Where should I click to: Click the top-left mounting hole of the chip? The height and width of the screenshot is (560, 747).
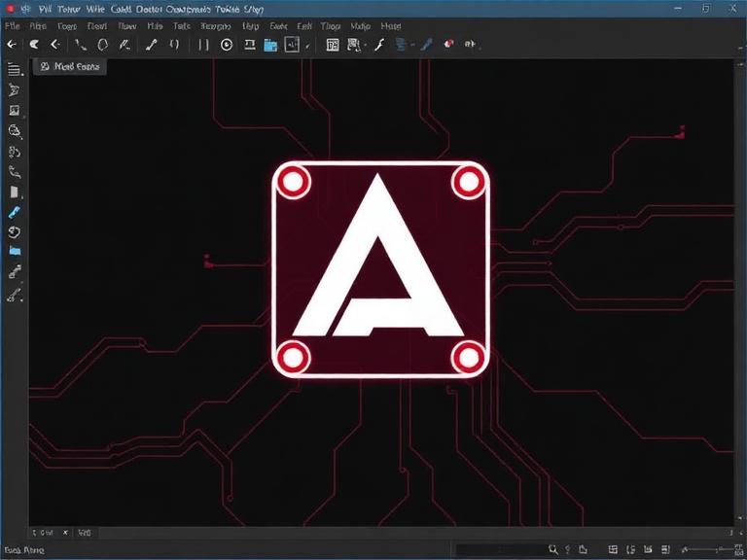[x=293, y=182]
